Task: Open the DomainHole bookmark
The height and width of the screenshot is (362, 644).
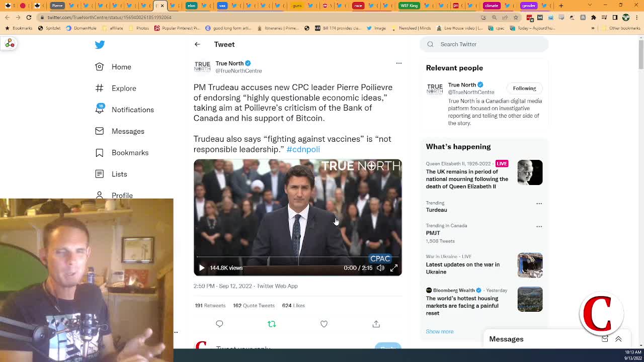Action: (82, 28)
